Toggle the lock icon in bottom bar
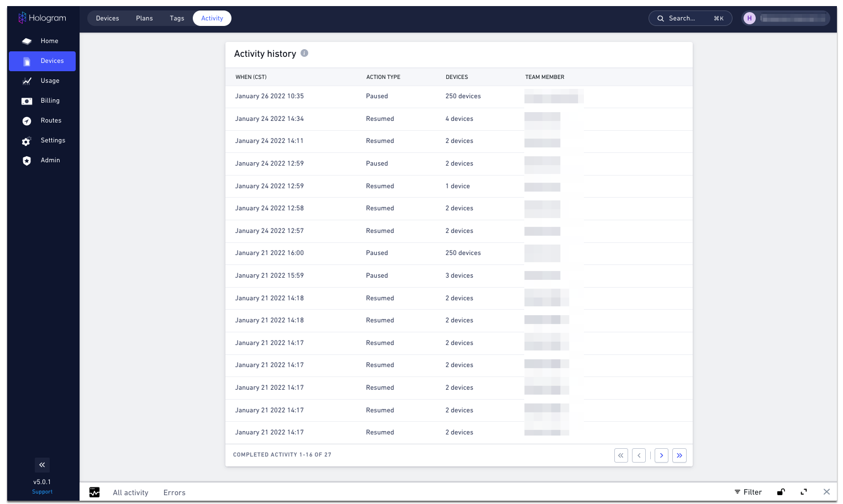Screen dimensions: 843x504 pyautogui.click(x=781, y=492)
